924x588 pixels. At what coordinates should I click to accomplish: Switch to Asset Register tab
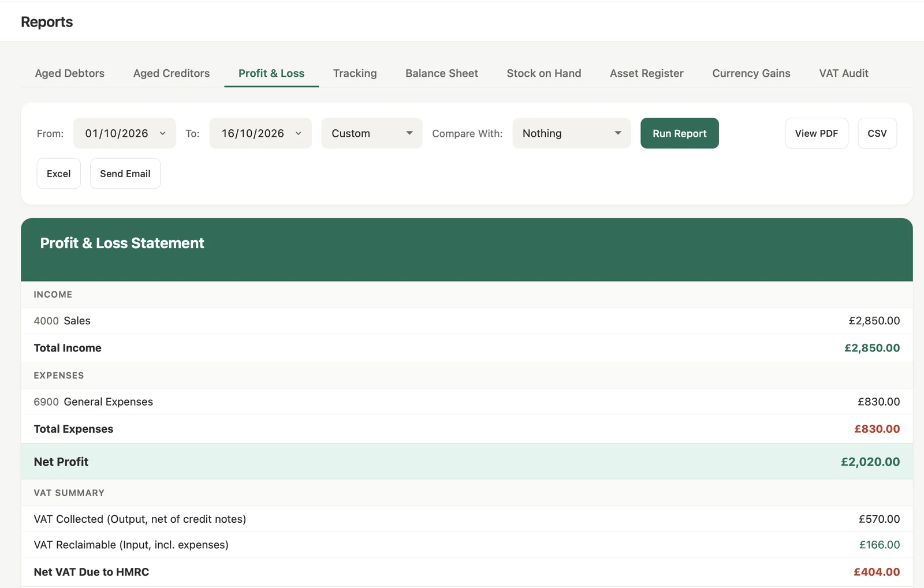tap(647, 73)
